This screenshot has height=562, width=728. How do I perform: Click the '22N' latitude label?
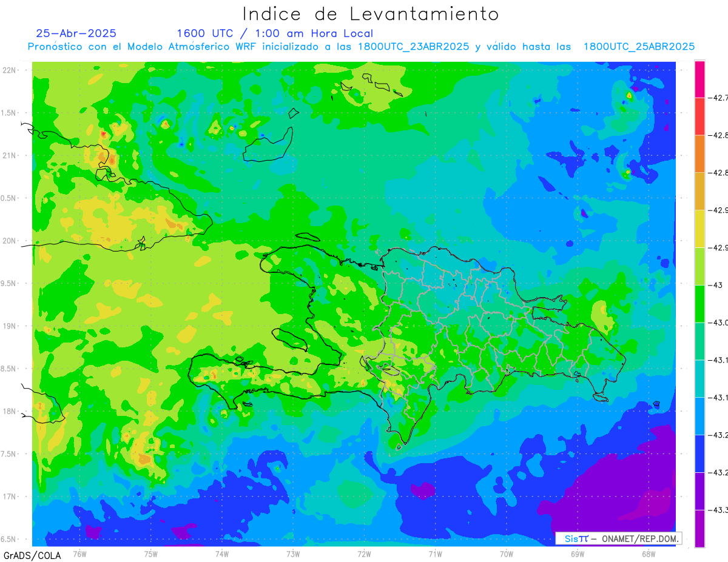pyautogui.click(x=9, y=70)
